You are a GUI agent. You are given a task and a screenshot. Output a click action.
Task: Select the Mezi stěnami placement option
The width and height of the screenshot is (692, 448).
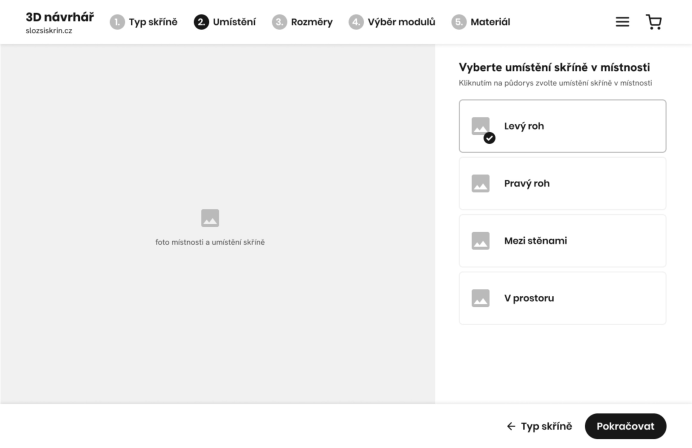tap(562, 241)
